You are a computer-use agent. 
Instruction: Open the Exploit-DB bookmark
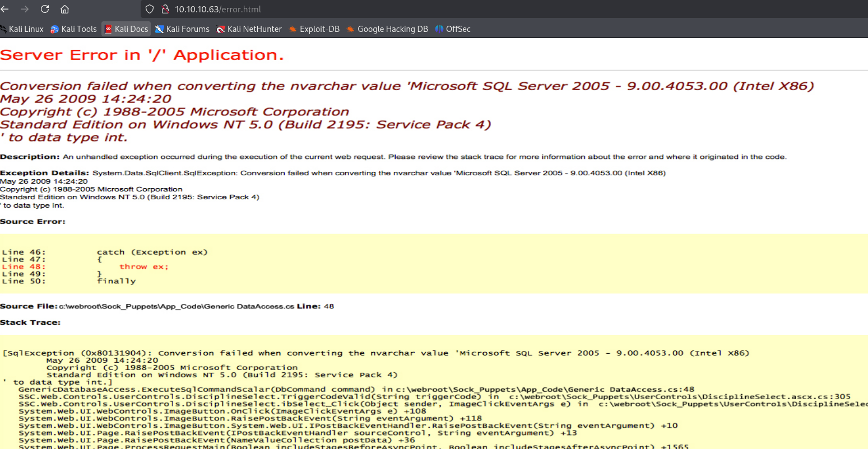coord(314,29)
